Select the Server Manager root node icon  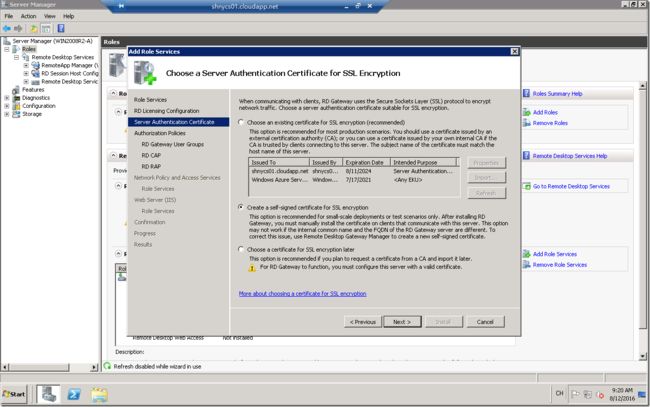click(x=7, y=41)
